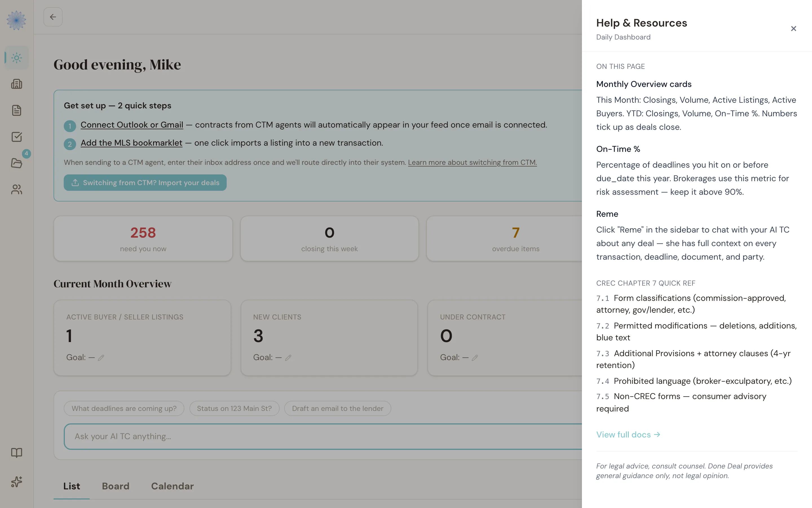The width and height of the screenshot is (812, 508).
Task: Click Switching from CTM? Import your deals
Action: point(145,182)
